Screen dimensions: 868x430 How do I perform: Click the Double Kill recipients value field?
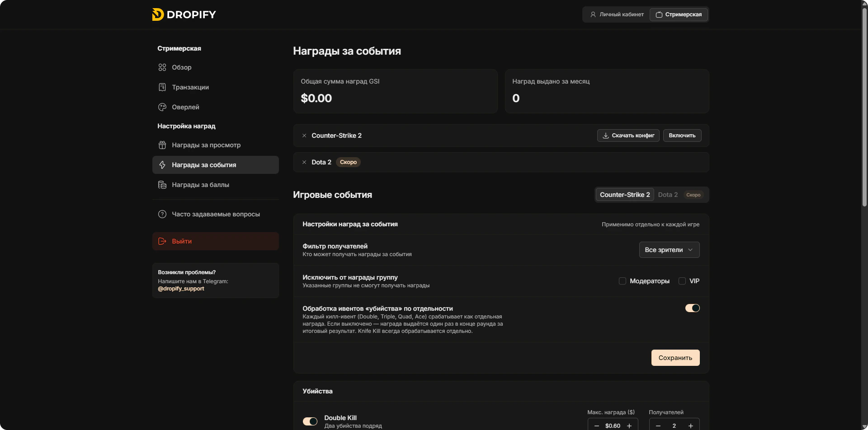(x=674, y=426)
